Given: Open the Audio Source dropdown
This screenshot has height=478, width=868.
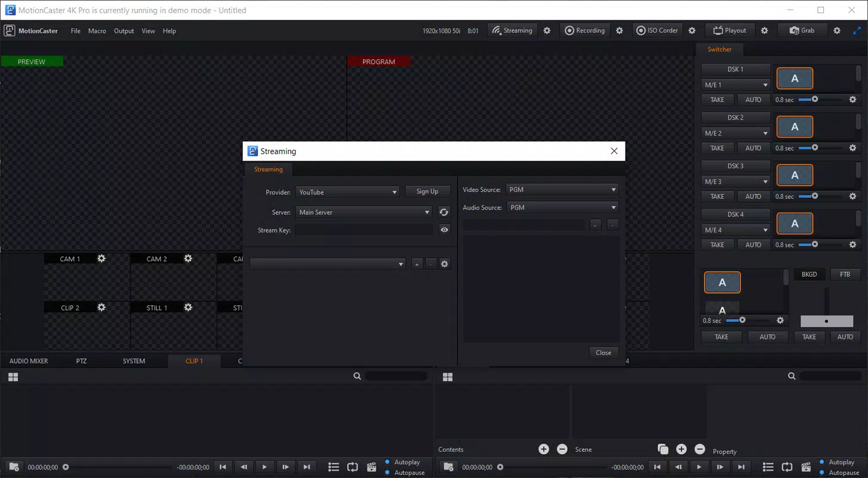Looking at the screenshot, I should (x=562, y=207).
